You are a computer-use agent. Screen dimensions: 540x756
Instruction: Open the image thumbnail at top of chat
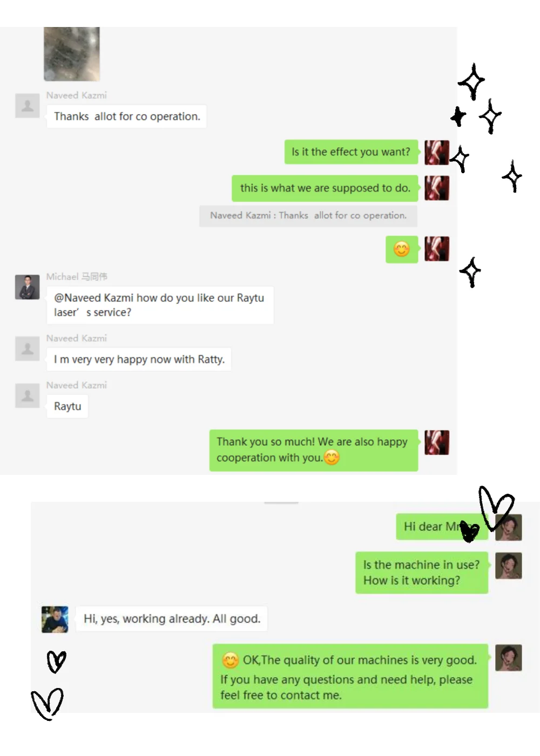[72, 54]
